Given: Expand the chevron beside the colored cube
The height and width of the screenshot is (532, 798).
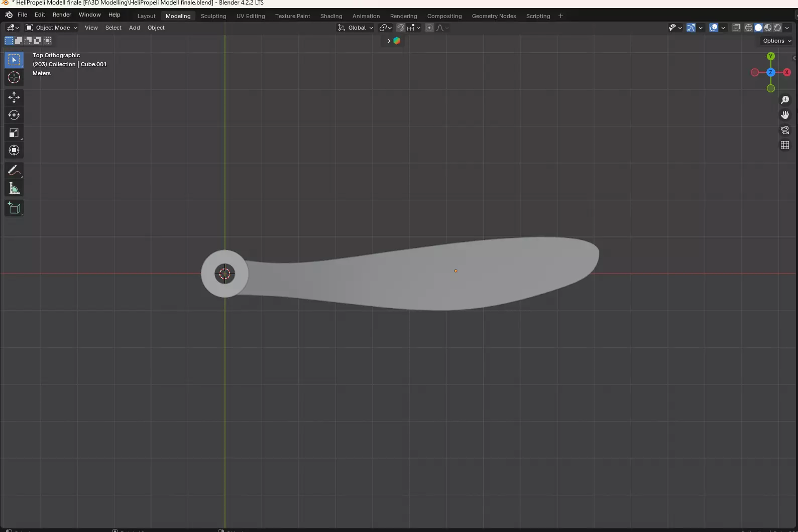Looking at the screenshot, I should [389, 41].
